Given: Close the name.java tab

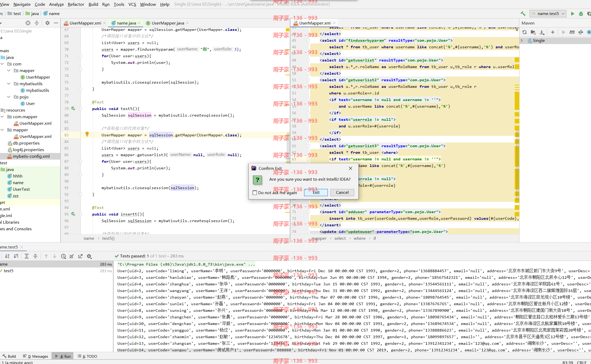Looking at the screenshot, I should pos(139,23).
